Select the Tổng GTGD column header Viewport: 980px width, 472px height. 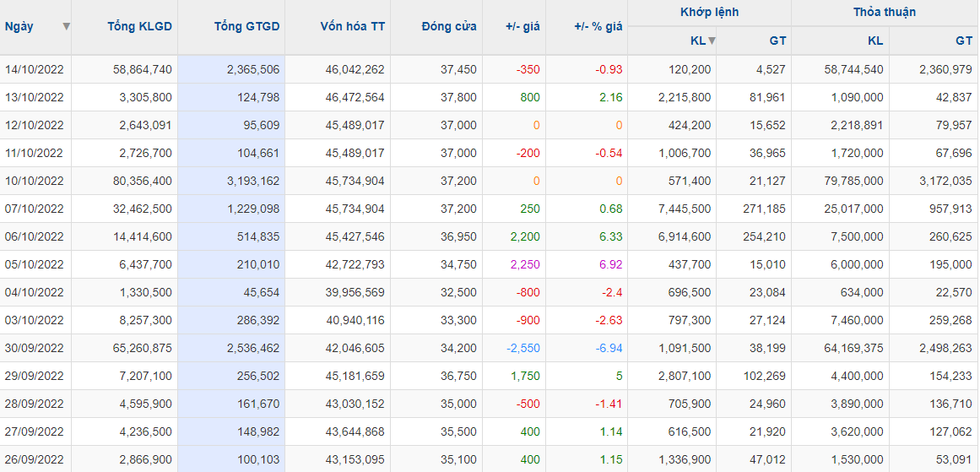coord(246,26)
